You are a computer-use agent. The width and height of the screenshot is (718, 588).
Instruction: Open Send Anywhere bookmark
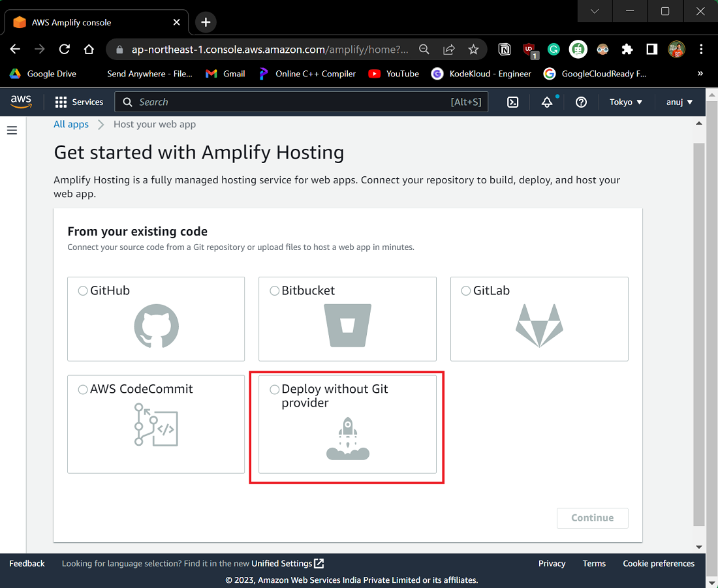tap(149, 74)
